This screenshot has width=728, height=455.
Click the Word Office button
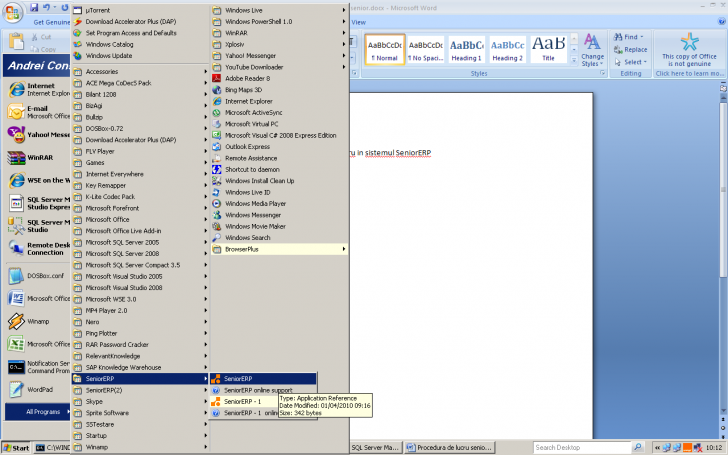pyautogui.click(x=13, y=13)
